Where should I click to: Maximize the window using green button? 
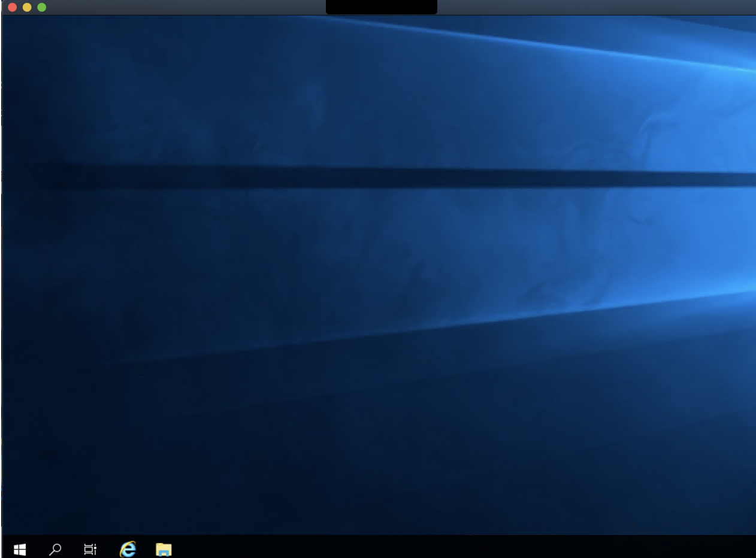tap(42, 7)
